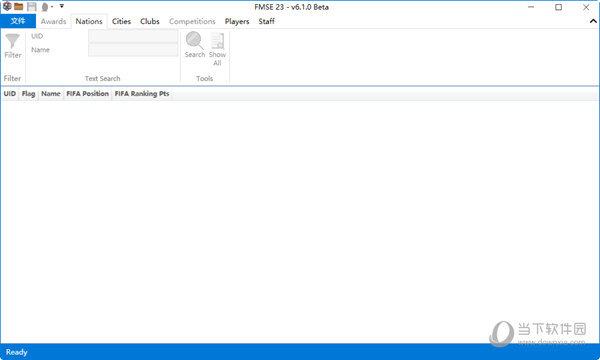Viewport: 600px width, 360px height.
Task: Sort by FIFA Position column header
Action: 88,94
